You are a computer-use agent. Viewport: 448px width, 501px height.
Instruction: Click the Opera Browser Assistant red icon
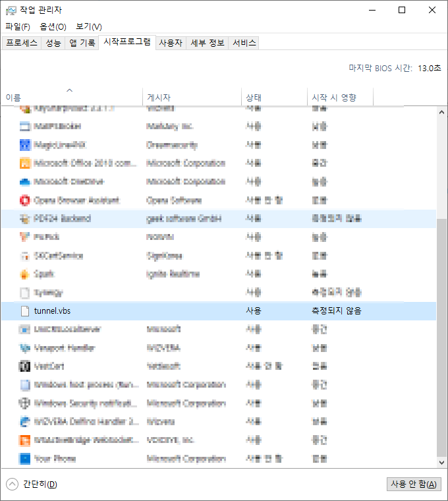24,200
